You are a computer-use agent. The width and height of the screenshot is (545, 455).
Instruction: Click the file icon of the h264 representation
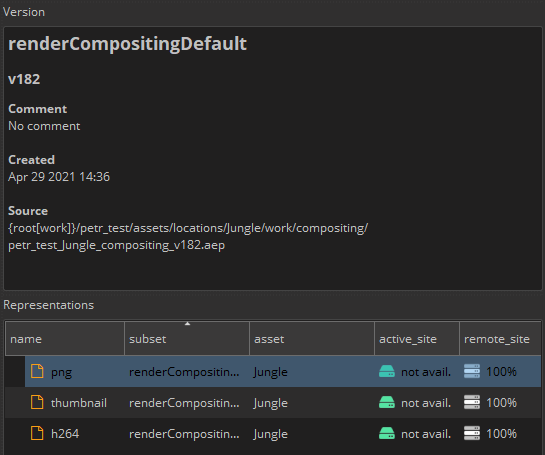[37, 433]
